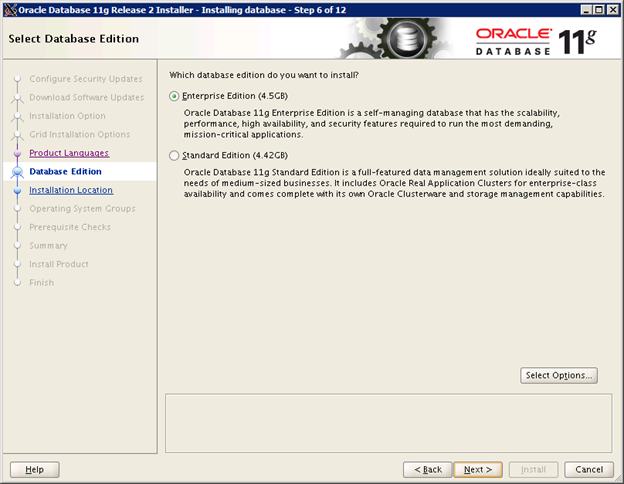
Task: Click 'Installation Option' step text
Action: pyautogui.click(x=67, y=116)
